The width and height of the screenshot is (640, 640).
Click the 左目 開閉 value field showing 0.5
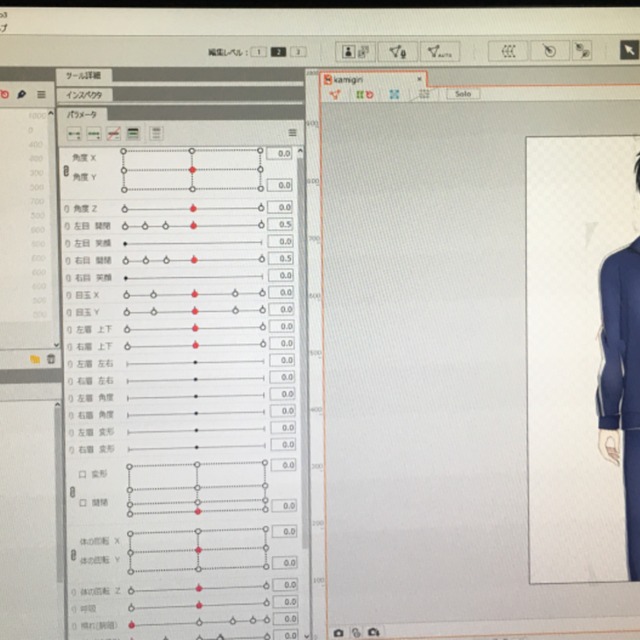coord(284,225)
